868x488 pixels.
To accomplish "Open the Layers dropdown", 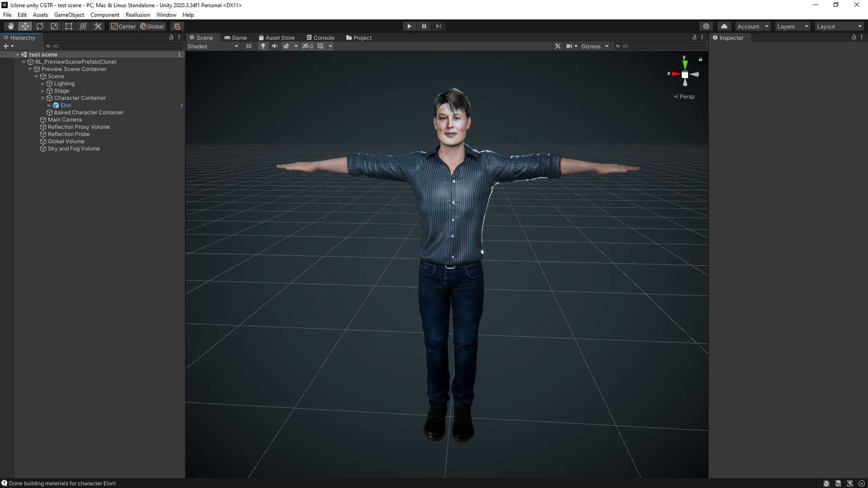I will 793,26.
